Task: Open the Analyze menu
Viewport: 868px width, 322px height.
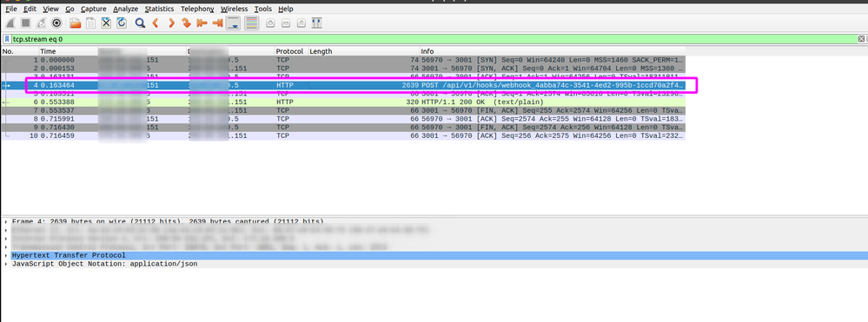Action: click(x=126, y=9)
